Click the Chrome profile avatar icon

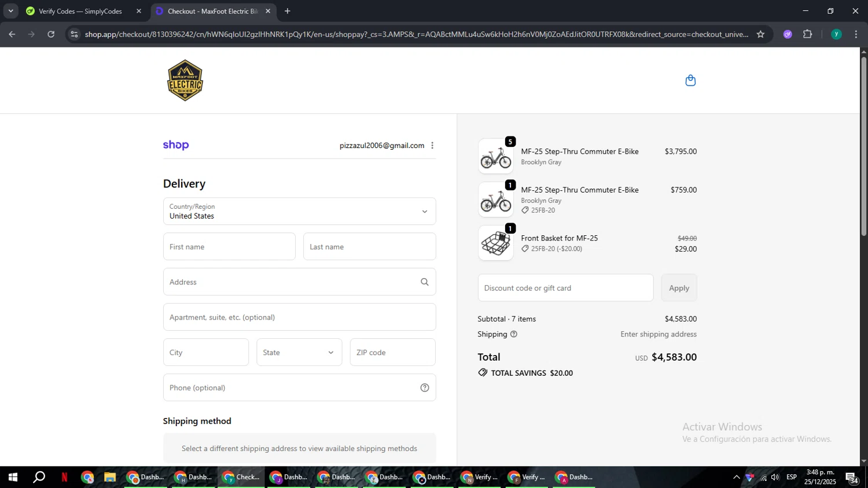pyautogui.click(x=836, y=34)
